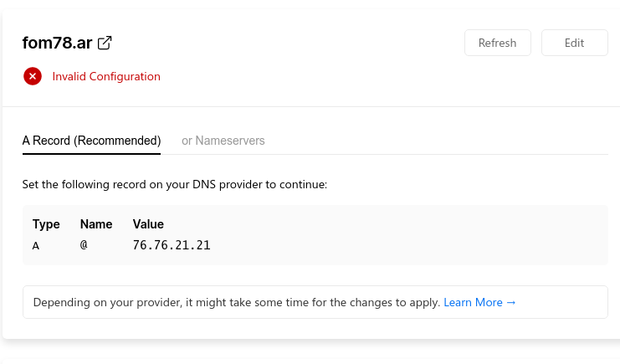Click the 'Depending on your provider' note text
The height and width of the screenshot is (364, 620).
click(x=236, y=302)
